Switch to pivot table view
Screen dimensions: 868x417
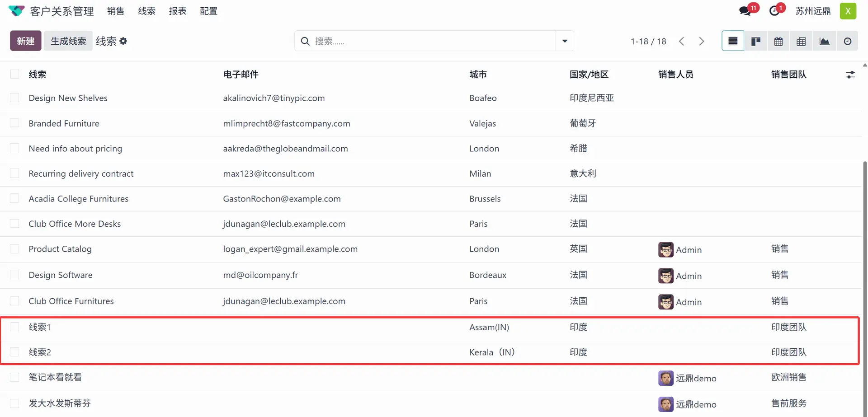pos(801,41)
